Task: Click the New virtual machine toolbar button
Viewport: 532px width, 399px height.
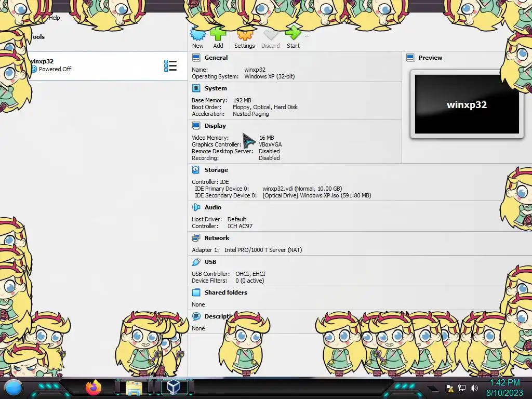Action: 198,39
